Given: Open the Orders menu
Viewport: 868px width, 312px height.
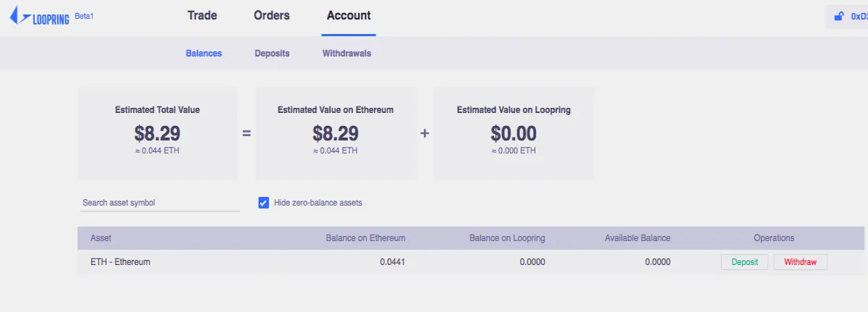Looking at the screenshot, I should point(272,15).
